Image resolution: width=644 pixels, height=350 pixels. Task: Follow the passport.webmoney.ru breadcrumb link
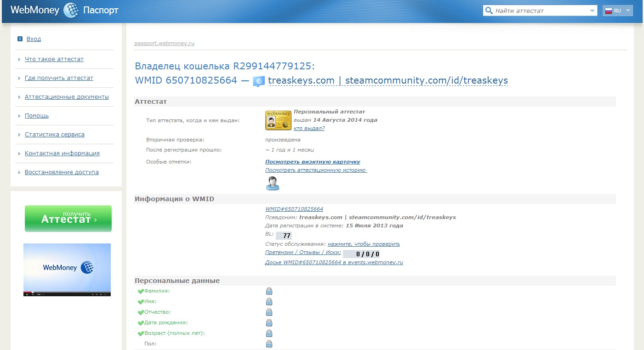coord(164,44)
